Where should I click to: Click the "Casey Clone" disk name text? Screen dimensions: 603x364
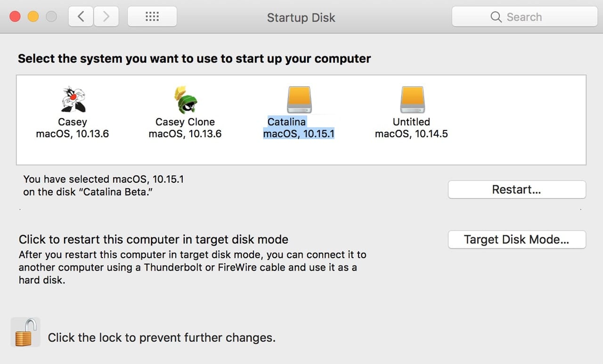tap(185, 121)
